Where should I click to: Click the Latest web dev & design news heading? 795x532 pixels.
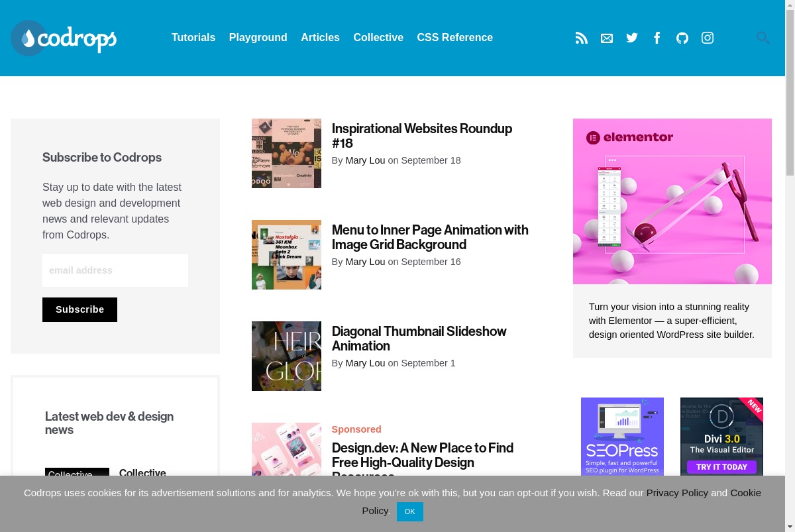tap(109, 423)
